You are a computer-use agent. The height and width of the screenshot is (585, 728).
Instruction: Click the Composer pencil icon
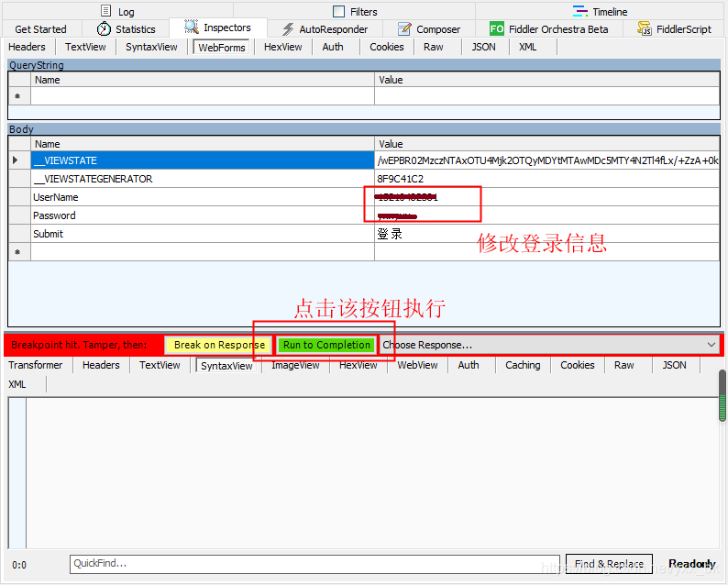404,28
